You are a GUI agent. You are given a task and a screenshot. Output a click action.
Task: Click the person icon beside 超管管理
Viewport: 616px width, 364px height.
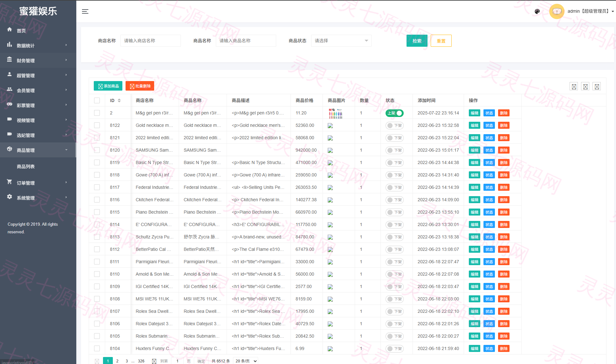pos(10,74)
